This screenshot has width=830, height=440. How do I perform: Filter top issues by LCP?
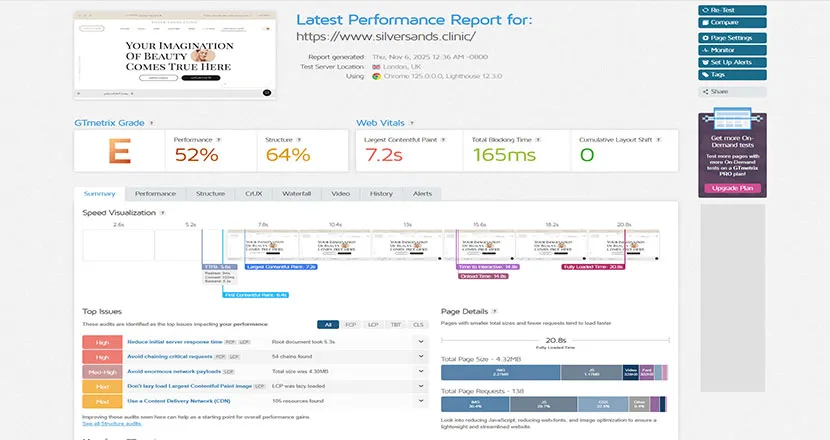[x=375, y=324]
